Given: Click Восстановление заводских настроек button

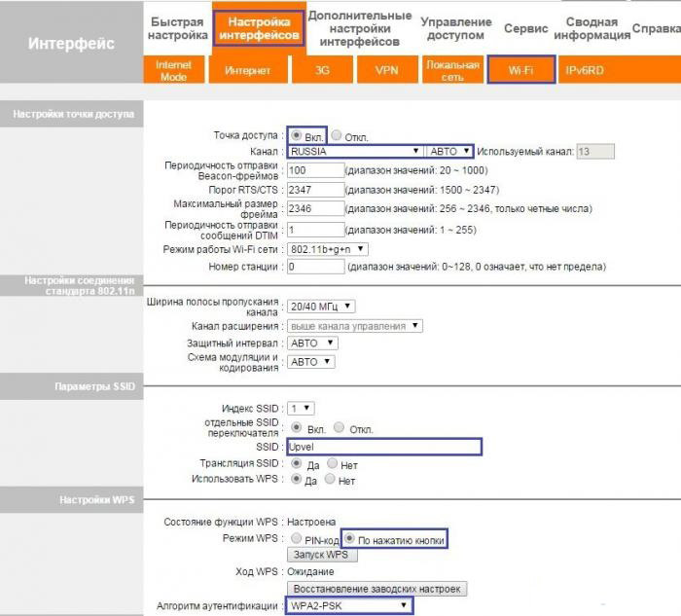Looking at the screenshot, I should (377, 589).
